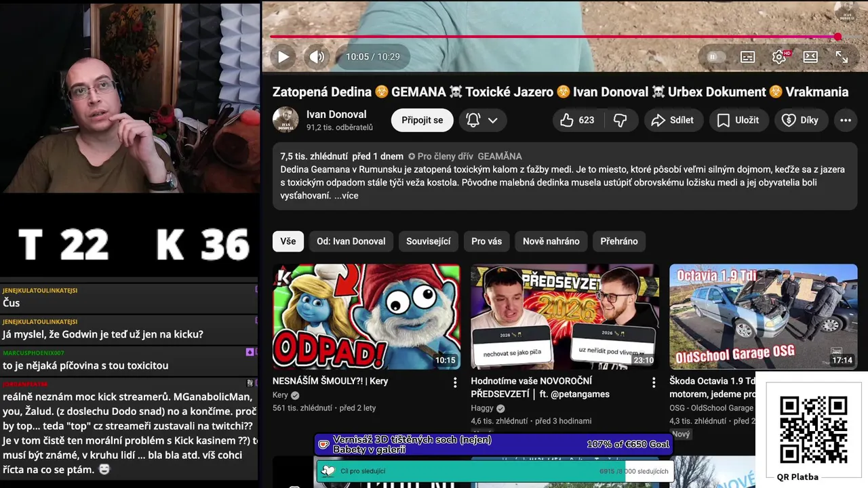Turn on subtitles captions icon
Screen dimensions: 868x488
click(747, 57)
